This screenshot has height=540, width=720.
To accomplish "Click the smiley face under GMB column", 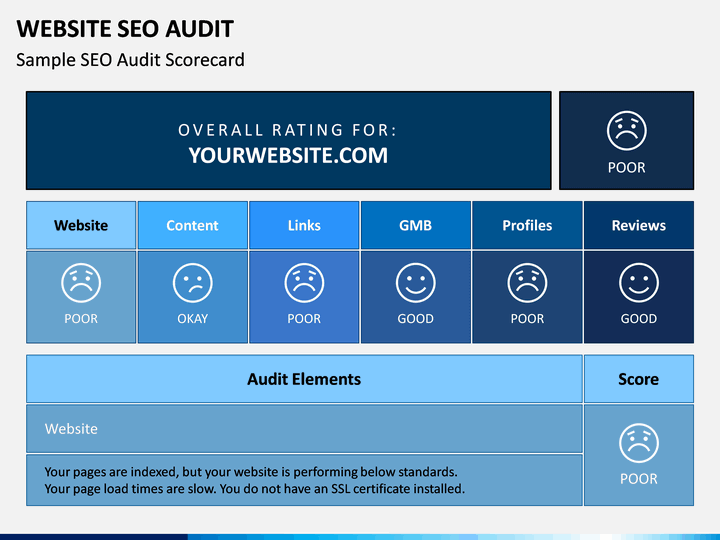I will pos(416,283).
